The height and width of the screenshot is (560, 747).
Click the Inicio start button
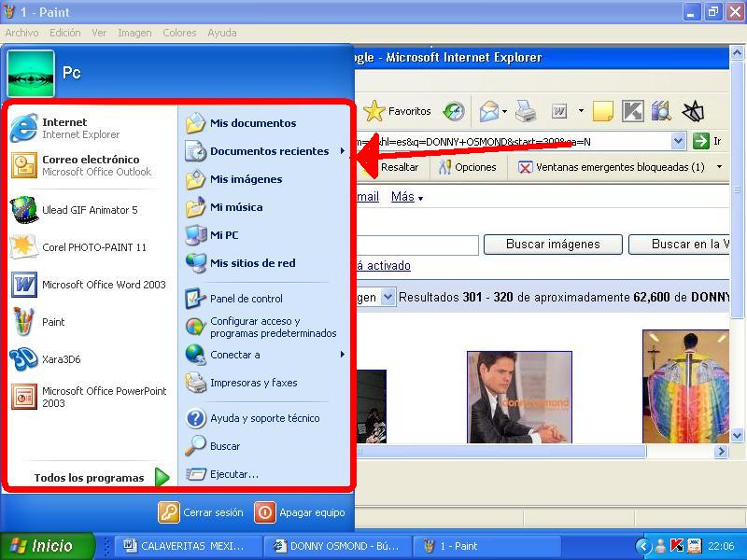point(48,546)
